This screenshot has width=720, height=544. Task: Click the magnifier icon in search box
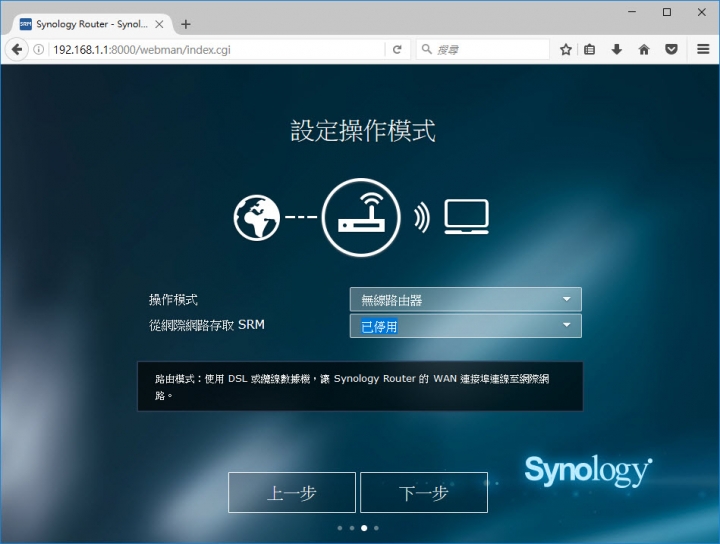[426, 49]
